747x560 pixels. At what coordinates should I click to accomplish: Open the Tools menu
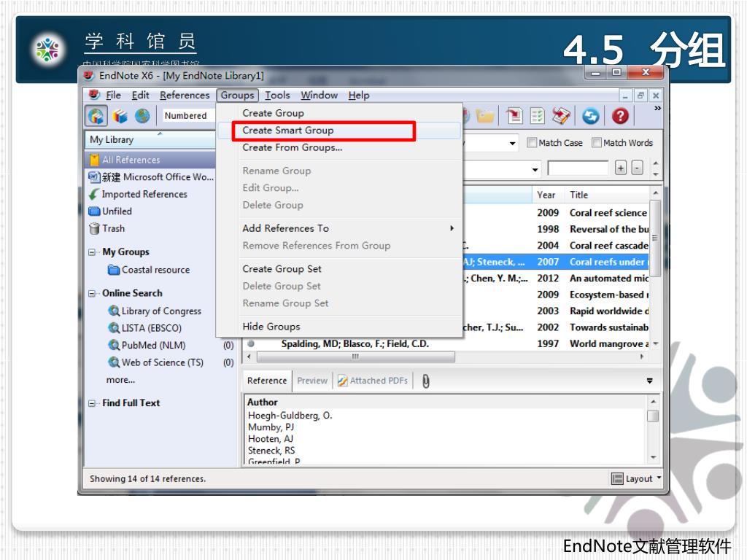click(x=277, y=96)
